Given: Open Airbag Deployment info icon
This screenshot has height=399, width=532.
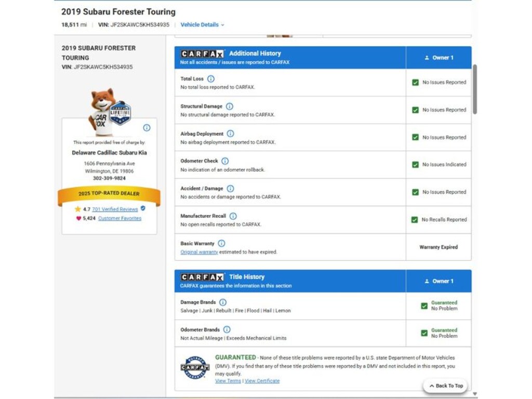Looking at the screenshot, I should (x=230, y=134).
